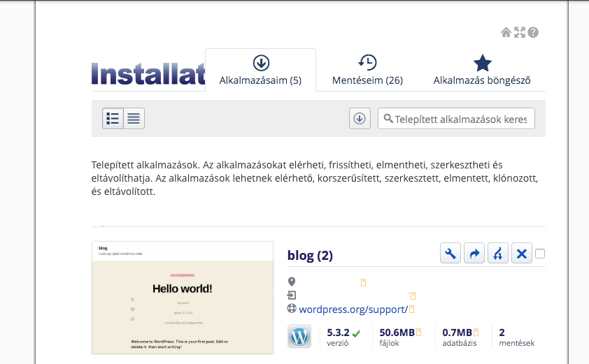Click the 5.3.2 version value

pos(338,333)
